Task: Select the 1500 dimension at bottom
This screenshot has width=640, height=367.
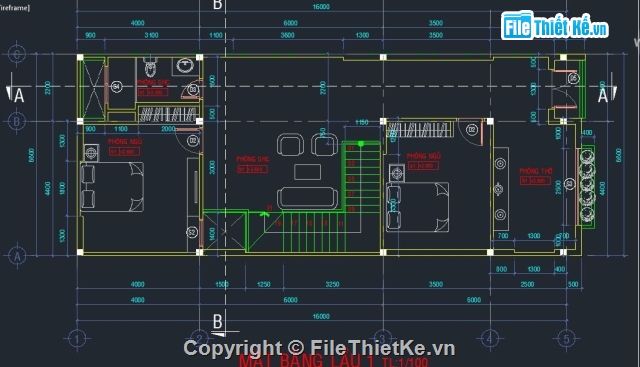Action: pyautogui.click(x=222, y=284)
